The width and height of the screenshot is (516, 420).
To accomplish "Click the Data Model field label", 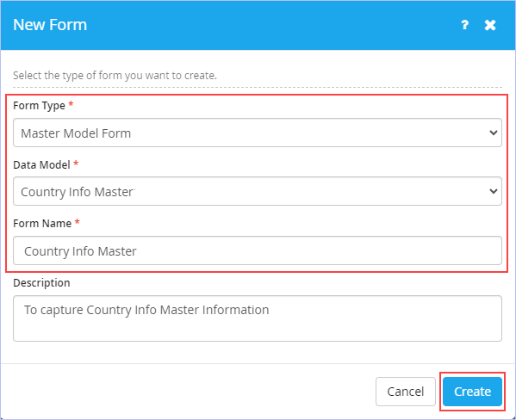I will (41, 164).
